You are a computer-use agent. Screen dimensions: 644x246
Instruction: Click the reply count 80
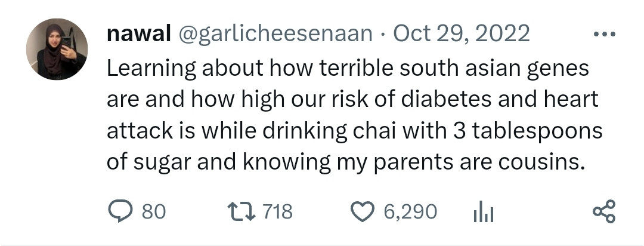click(154, 211)
